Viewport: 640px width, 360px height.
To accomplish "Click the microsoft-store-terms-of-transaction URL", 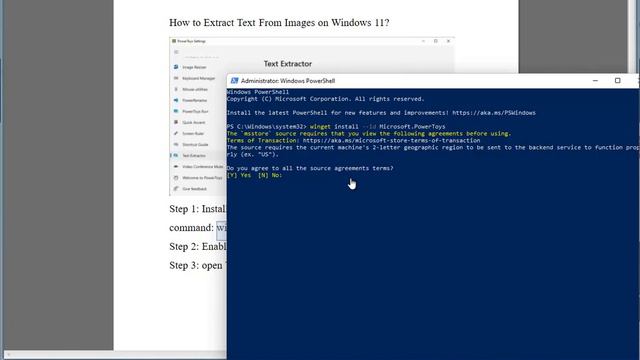I will pos(391,140).
